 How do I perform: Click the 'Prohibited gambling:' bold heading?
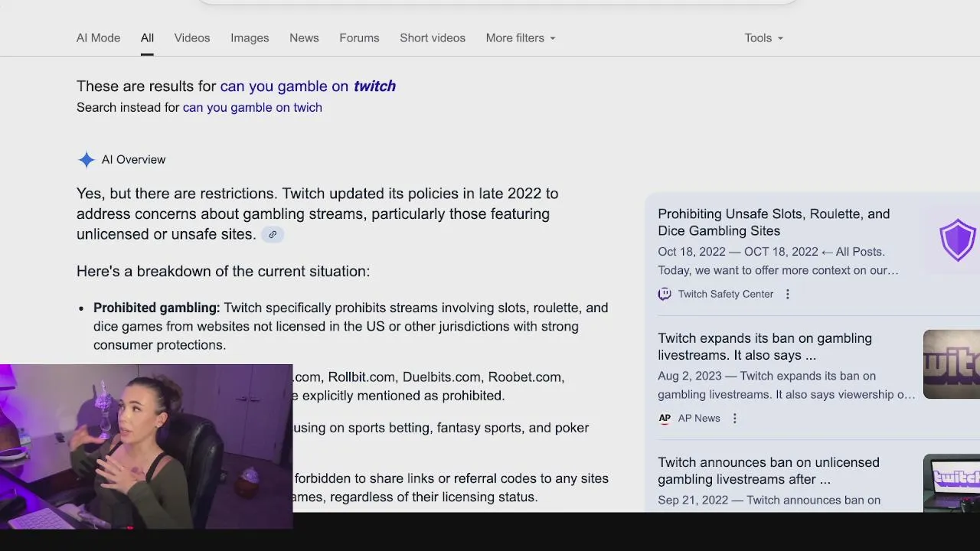(156, 308)
